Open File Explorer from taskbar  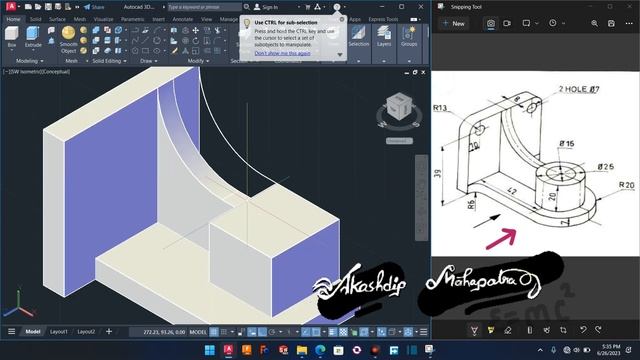[x=302, y=350]
